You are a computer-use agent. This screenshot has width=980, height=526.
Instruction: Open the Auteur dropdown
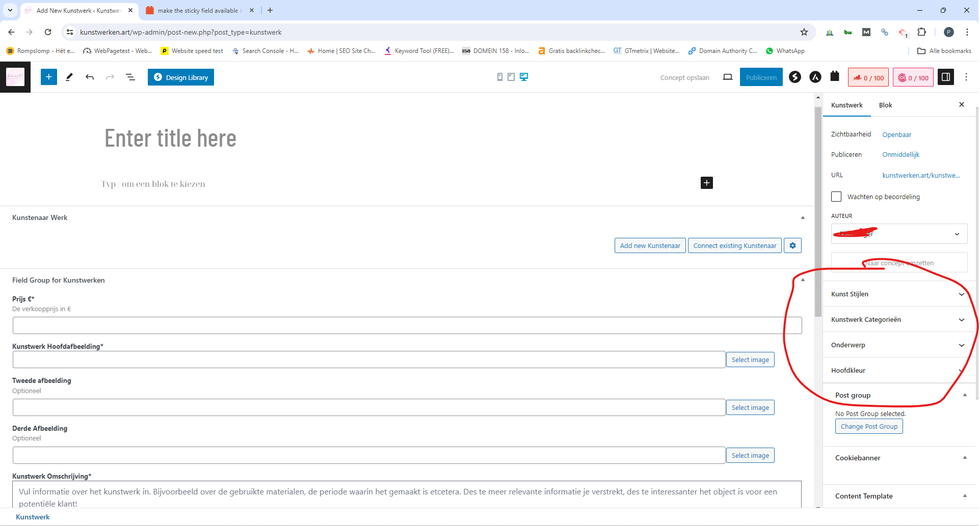coord(899,234)
